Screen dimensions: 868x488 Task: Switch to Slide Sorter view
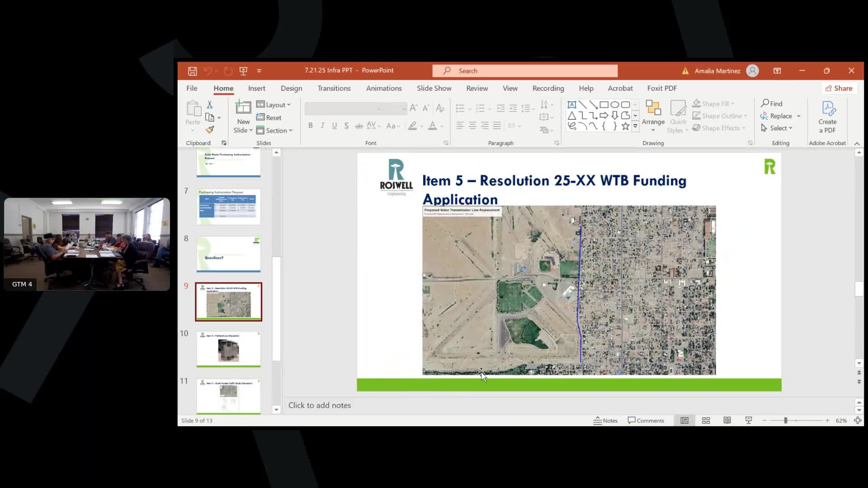(x=706, y=421)
